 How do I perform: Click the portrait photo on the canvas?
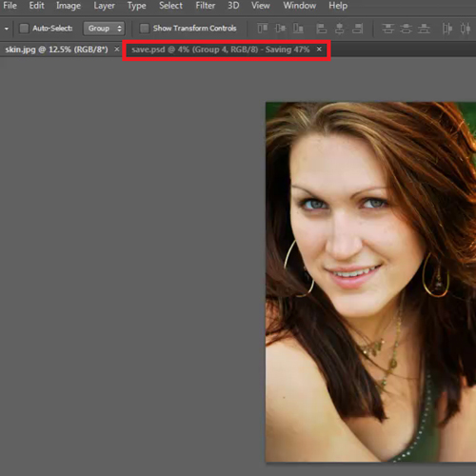point(370,282)
